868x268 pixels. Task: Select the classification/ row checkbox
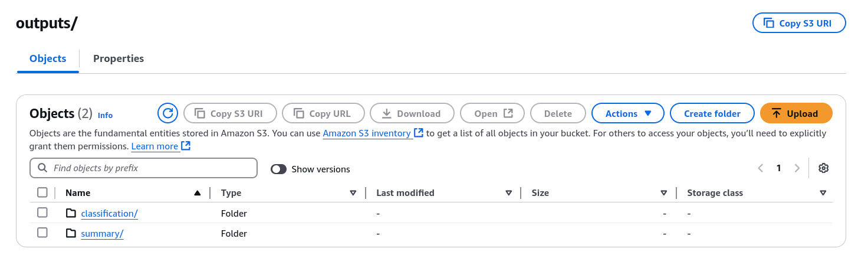(x=42, y=213)
